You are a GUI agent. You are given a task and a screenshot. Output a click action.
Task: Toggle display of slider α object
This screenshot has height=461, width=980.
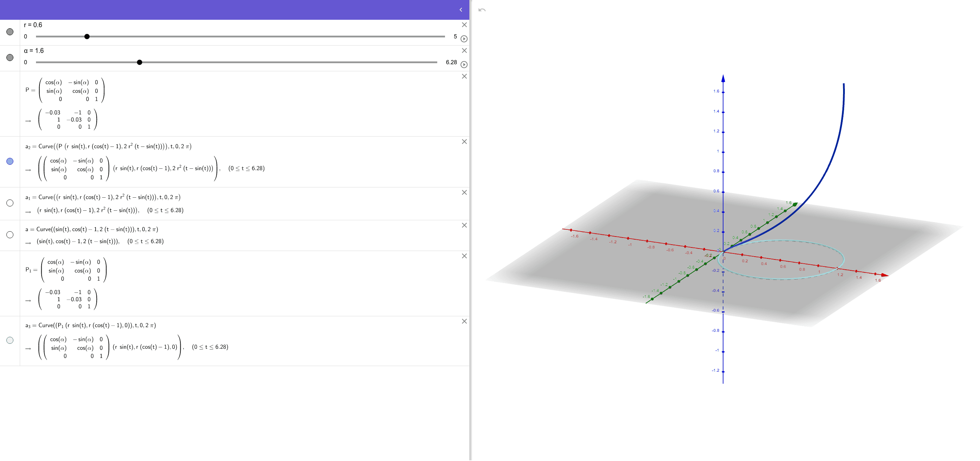pyautogui.click(x=10, y=58)
